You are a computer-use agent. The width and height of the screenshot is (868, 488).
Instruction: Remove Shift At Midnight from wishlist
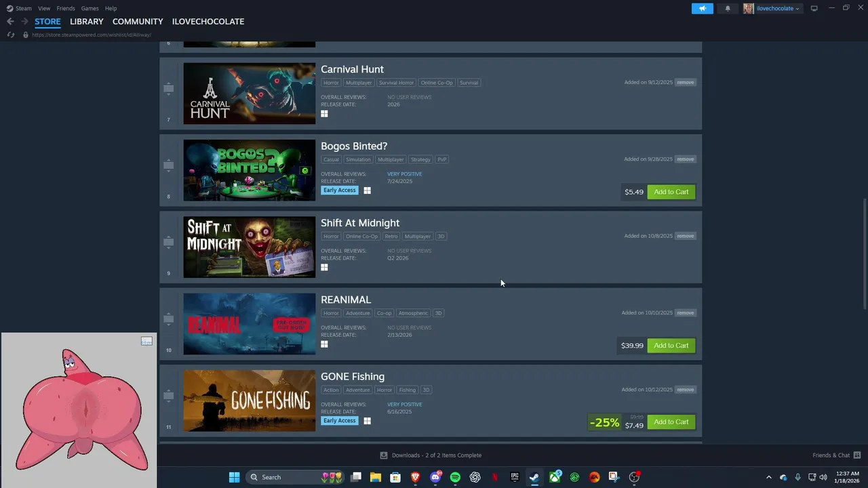click(x=685, y=236)
